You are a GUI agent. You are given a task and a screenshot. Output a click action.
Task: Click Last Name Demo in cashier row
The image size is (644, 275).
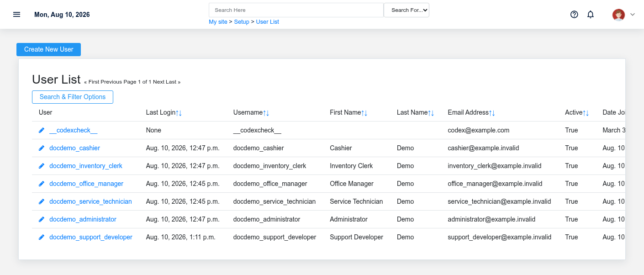[x=406, y=148]
